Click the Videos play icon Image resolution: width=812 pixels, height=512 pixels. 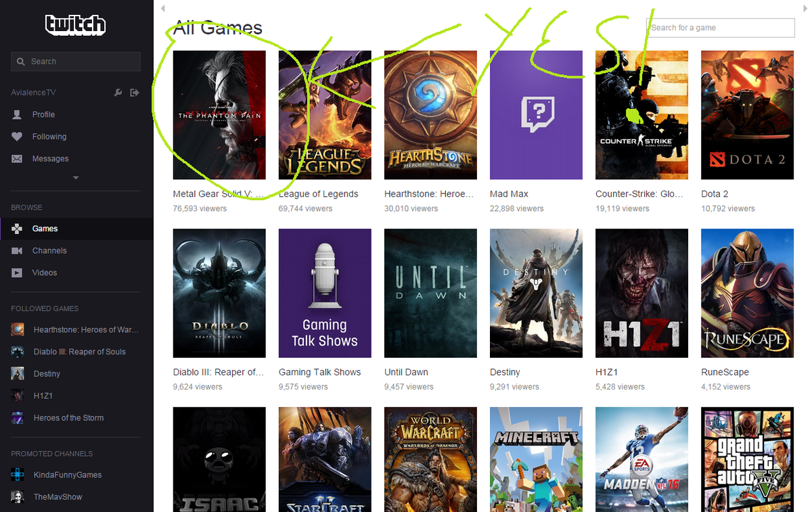(x=18, y=273)
